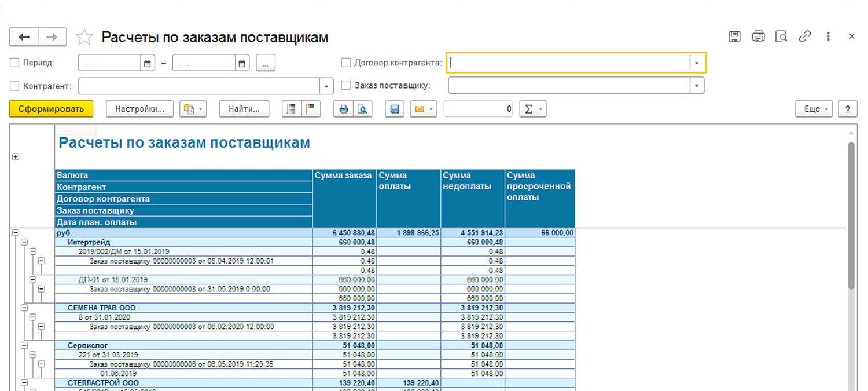Screen dimensions: 868x391
Task: Open the Заказ поставщику dropdown list
Action: [x=697, y=86]
